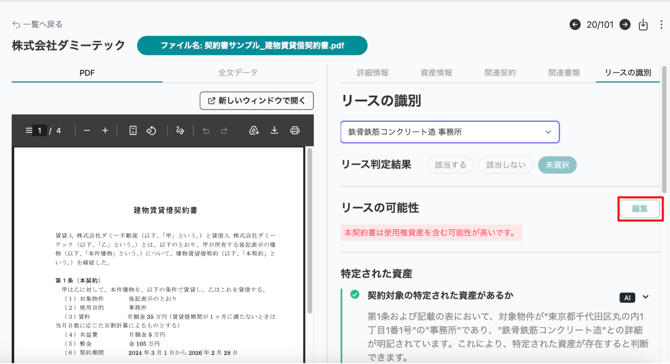
Task: Switch to the PDF tab
Action: tap(87, 73)
